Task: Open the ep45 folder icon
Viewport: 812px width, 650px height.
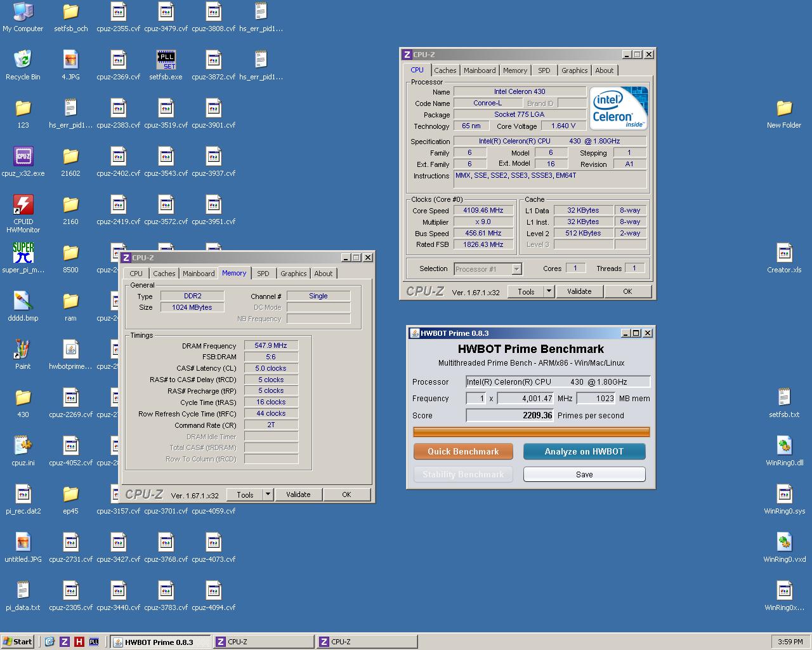Action: tap(70, 500)
